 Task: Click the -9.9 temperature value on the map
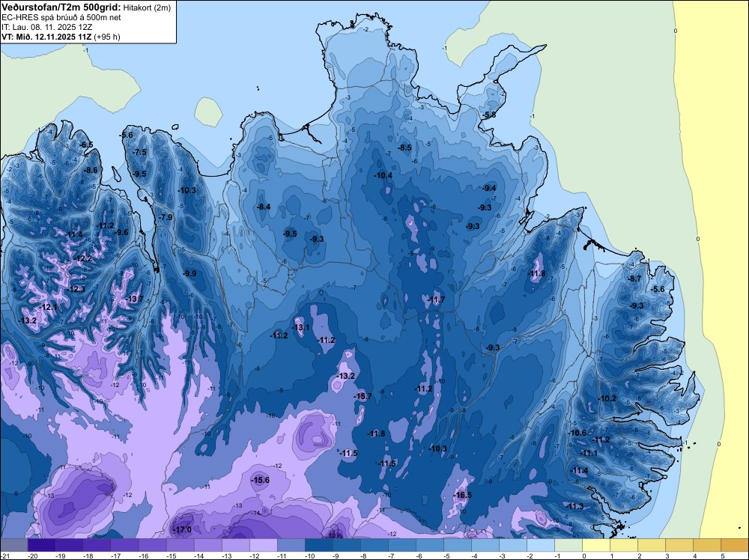189,273
